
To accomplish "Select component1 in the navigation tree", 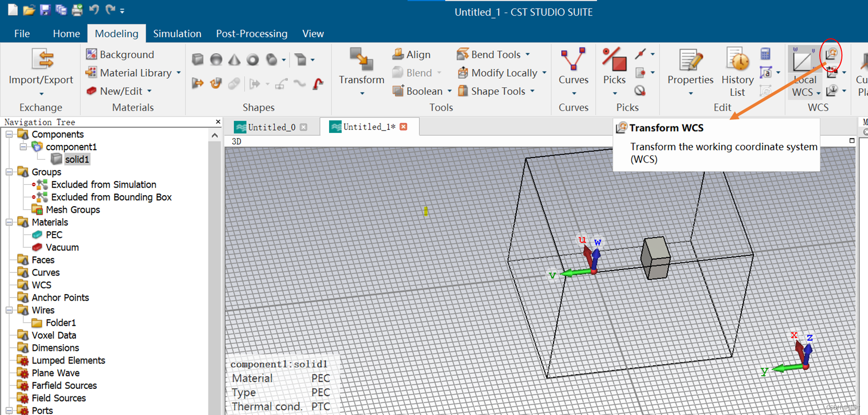I will pyautogui.click(x=71, y=147).
